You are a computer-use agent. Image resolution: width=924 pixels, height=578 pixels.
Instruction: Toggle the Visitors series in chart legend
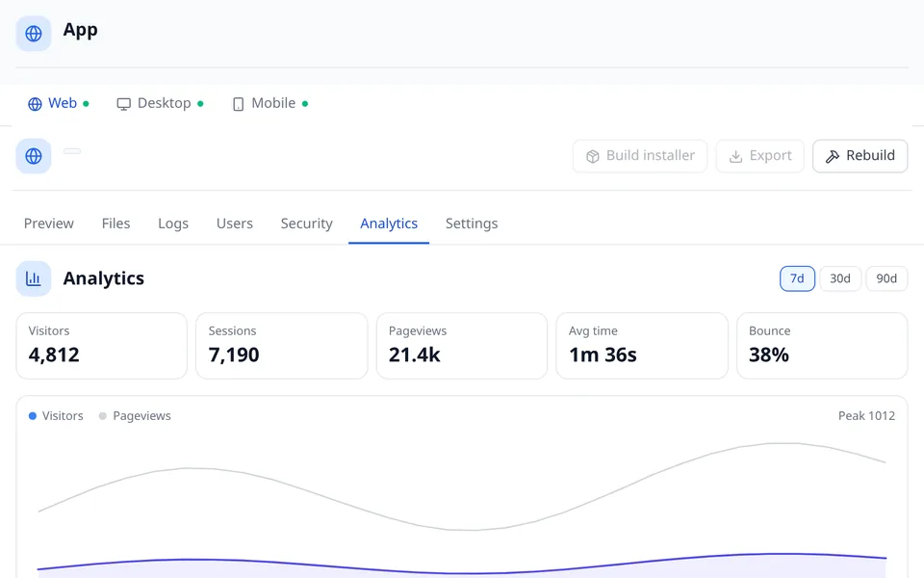pos(56,416)
